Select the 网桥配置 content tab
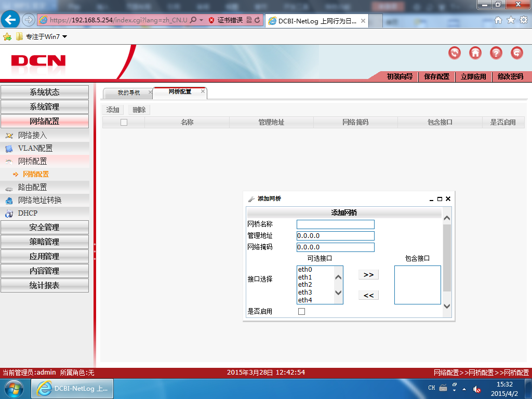532x399 pixels. click(x=180, y=91)
